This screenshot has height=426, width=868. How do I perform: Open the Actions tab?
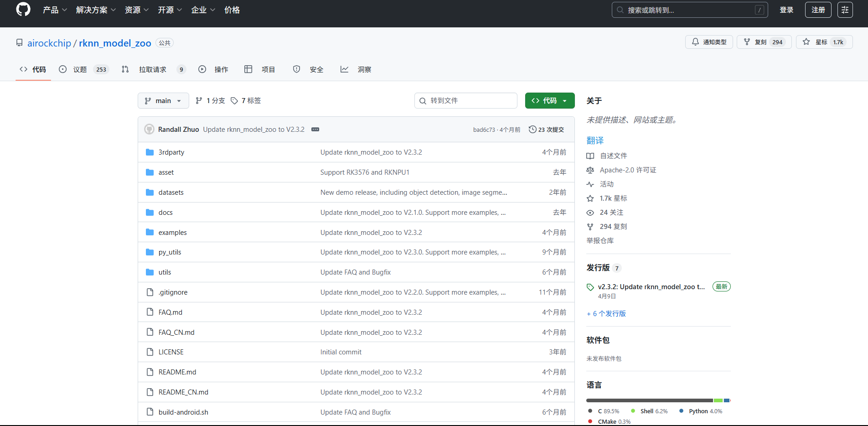click(213, 69)
